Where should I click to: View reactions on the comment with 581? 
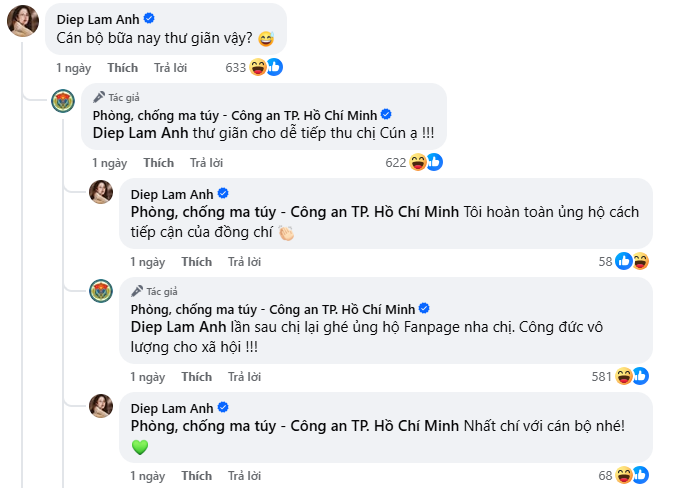631,376
